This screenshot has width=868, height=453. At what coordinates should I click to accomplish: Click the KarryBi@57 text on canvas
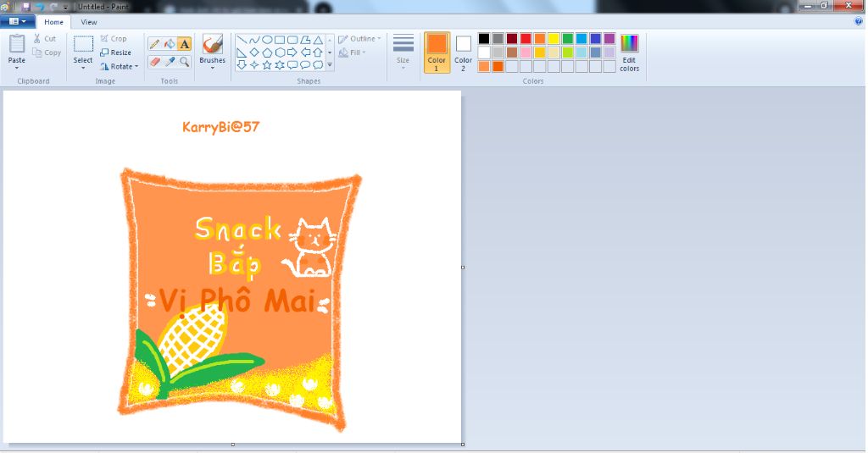[x=221, y=127]
